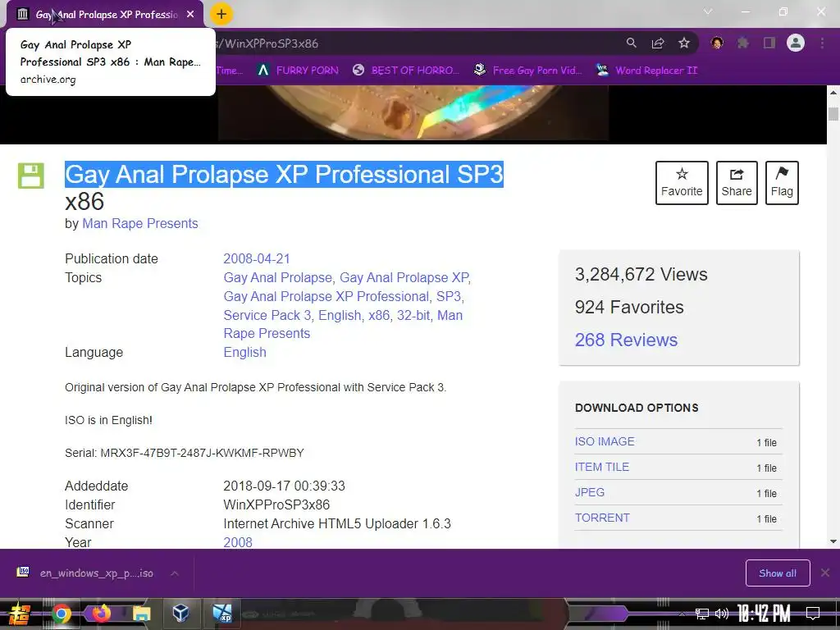Click the share page icon in address bar
This screenshot has width=840, height=630.
click(658, 43)
